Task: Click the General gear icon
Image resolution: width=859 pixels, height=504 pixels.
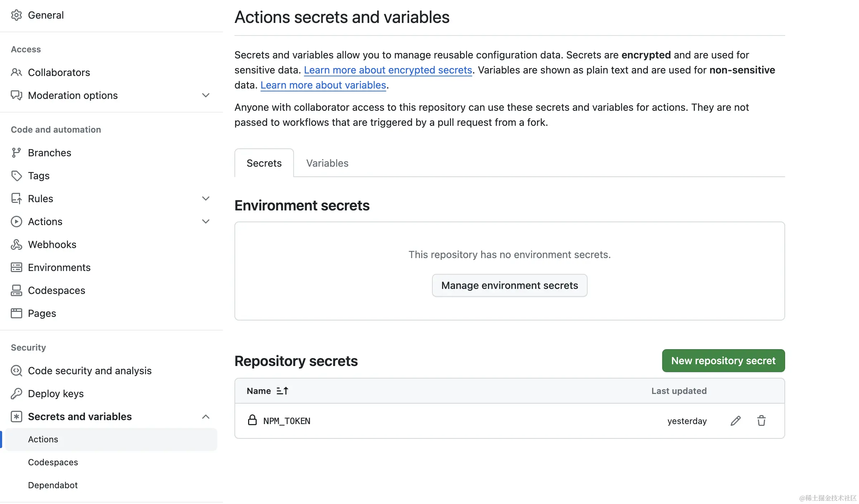Action: (16, 15)
